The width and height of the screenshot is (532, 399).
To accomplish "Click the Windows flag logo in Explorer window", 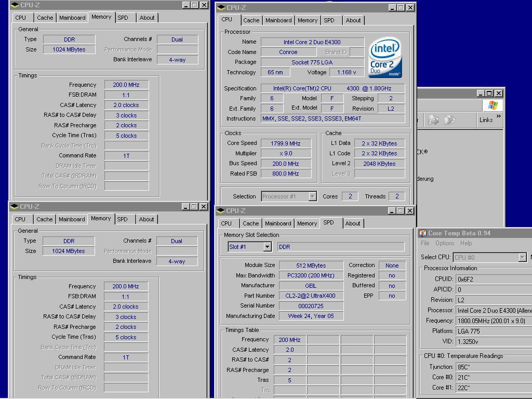I will 493,105.
